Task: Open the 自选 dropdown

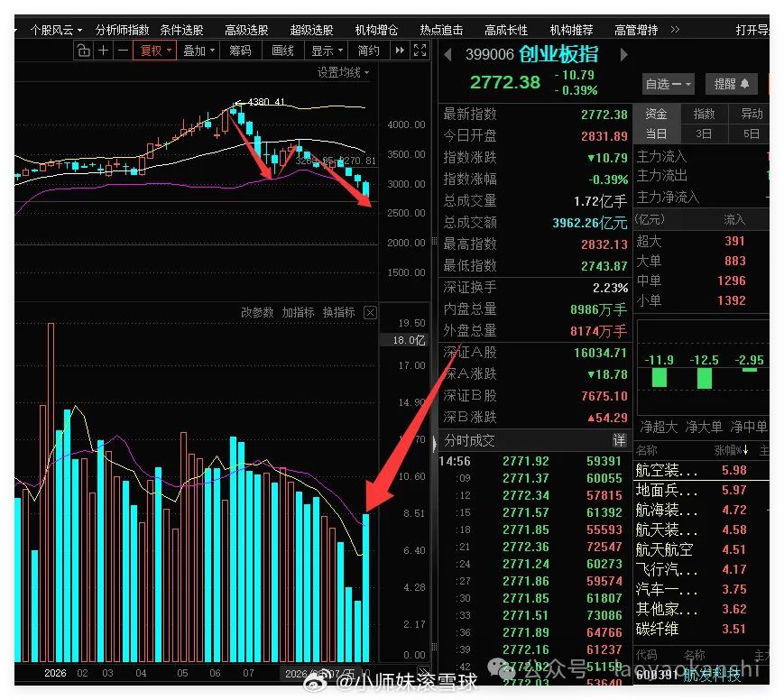Action: click(668, 84)
